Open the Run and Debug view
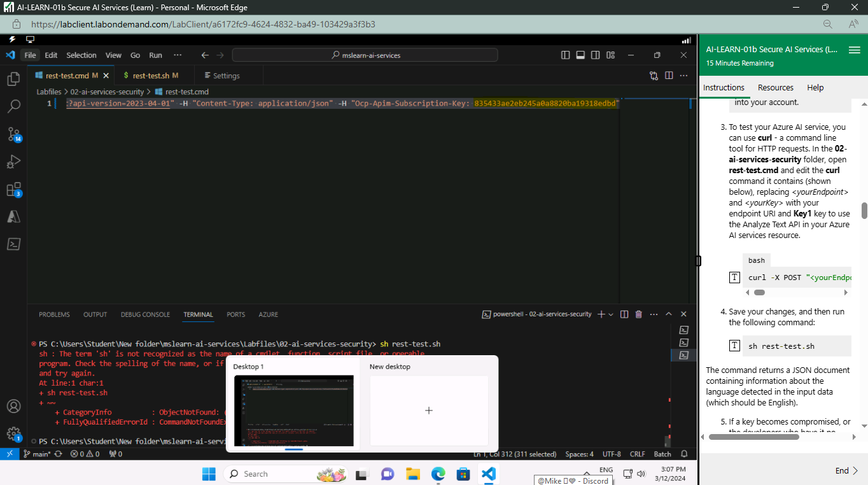Viewport: 868px width, 485px height. pyautogui.click(x=13, y=162)
